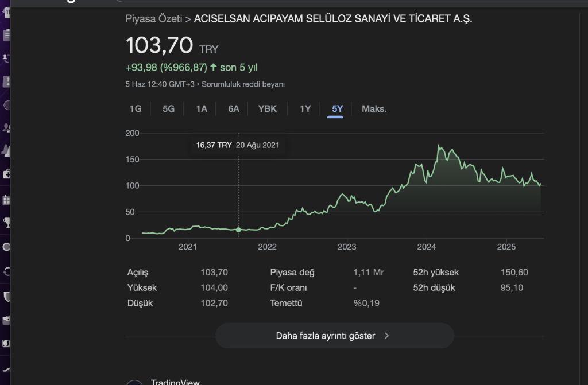Show the 1A chart period

coord(201,109)
